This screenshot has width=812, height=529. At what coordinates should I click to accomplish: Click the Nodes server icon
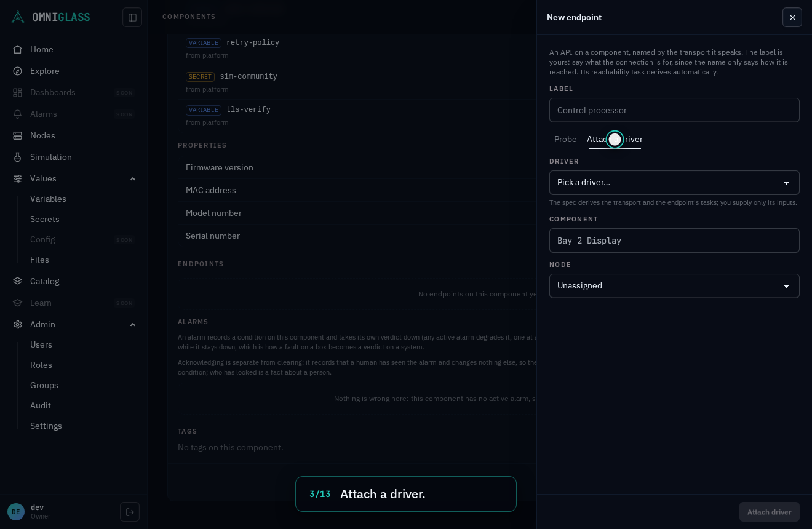tap(18, 135)
